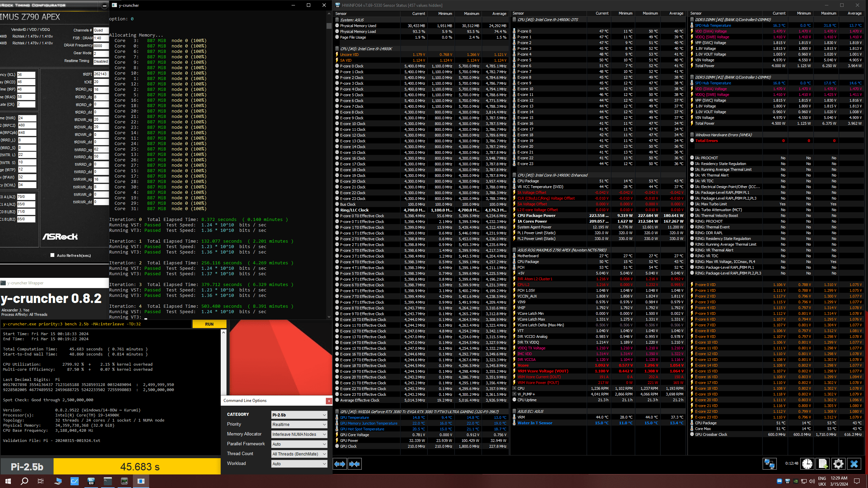
Task: Expand HWiNFO sensor columns with the outward arrows
Action: [340, 464]
